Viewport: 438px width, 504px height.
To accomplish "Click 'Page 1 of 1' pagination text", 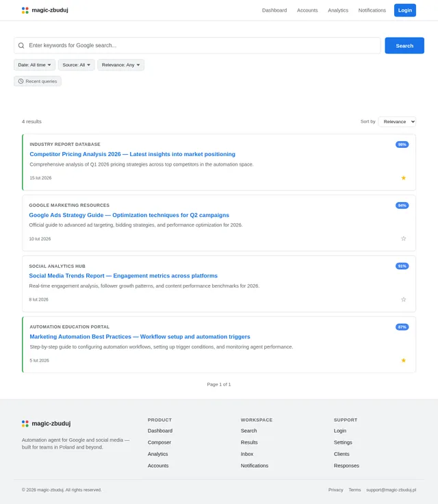I will [219, 384].
